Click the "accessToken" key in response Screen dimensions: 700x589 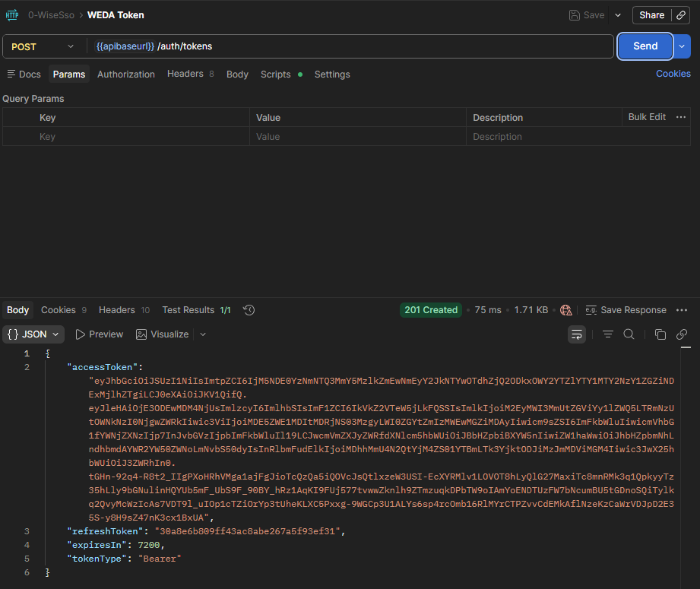point(103,367)
